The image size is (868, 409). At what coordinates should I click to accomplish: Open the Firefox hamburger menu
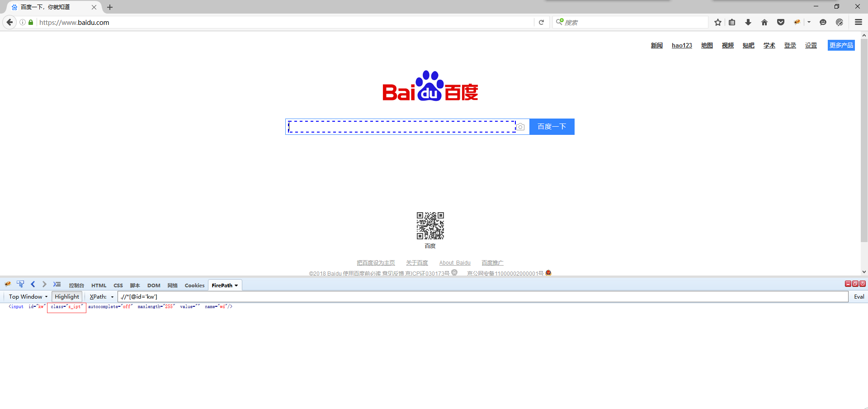[858, 22]
